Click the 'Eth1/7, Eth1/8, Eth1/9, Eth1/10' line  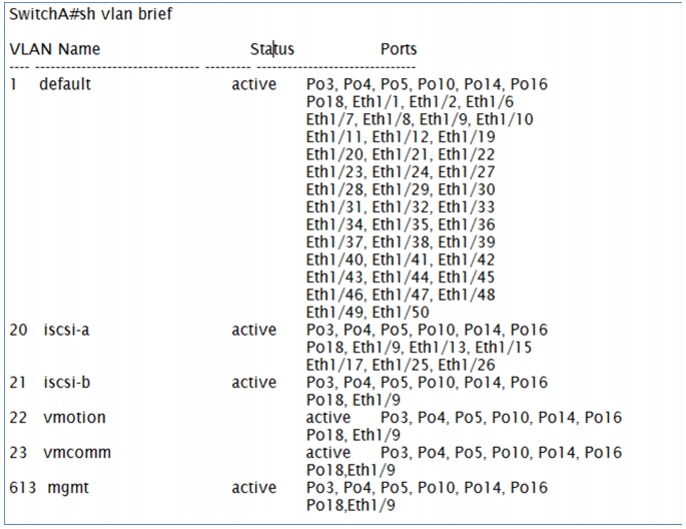pos(419,119)
